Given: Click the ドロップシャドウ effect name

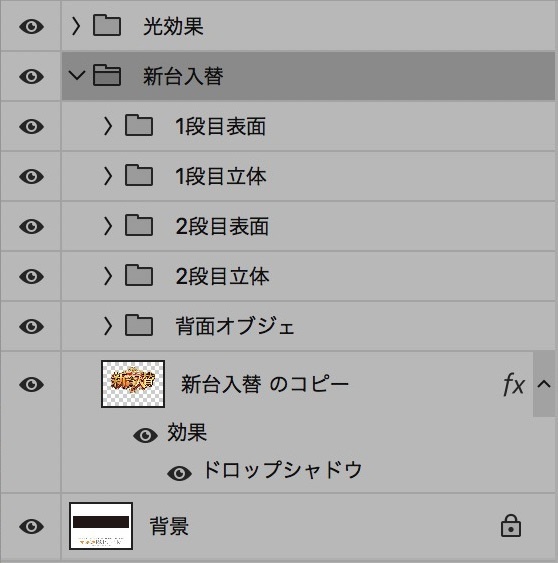Looking at the screenshot, I should [282, 470].
